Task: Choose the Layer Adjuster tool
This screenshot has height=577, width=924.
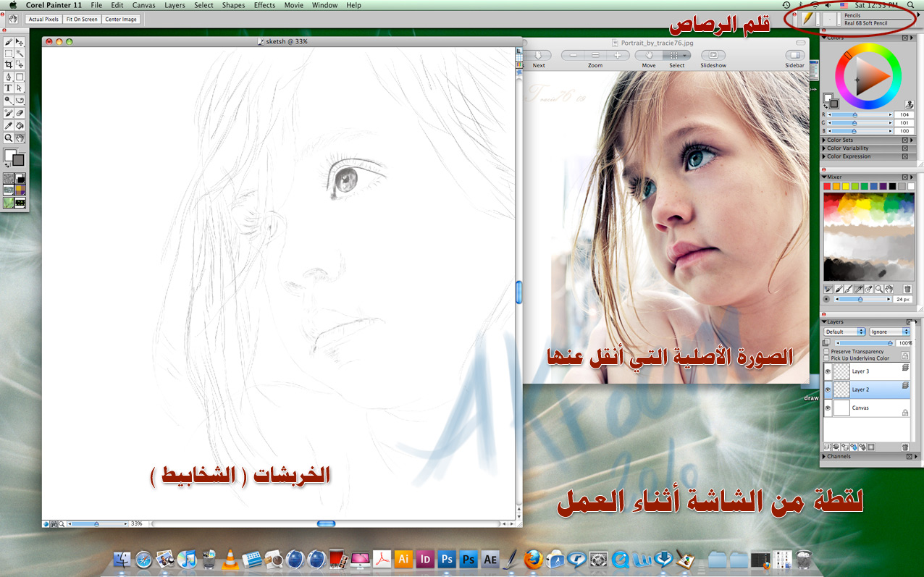Action: click(x=20, y=43)
